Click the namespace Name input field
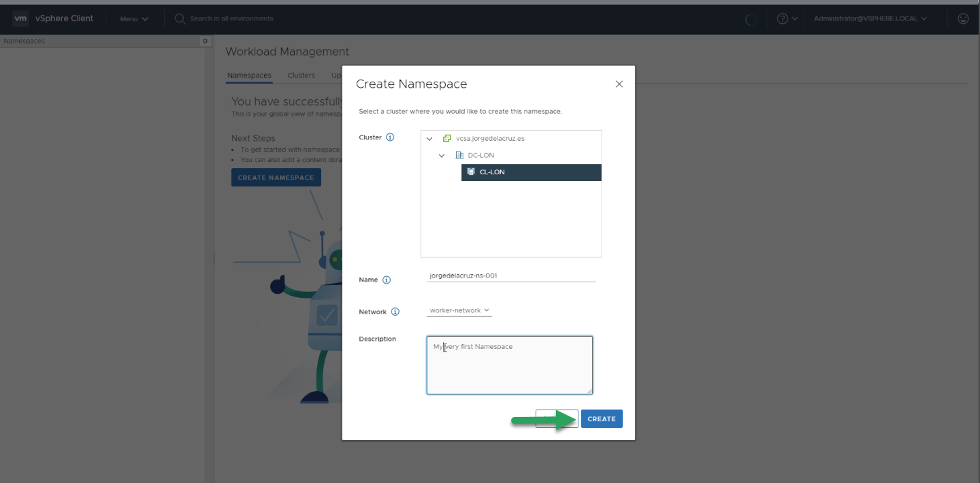Viewport: 980px width, 483px height. (511, 276)
